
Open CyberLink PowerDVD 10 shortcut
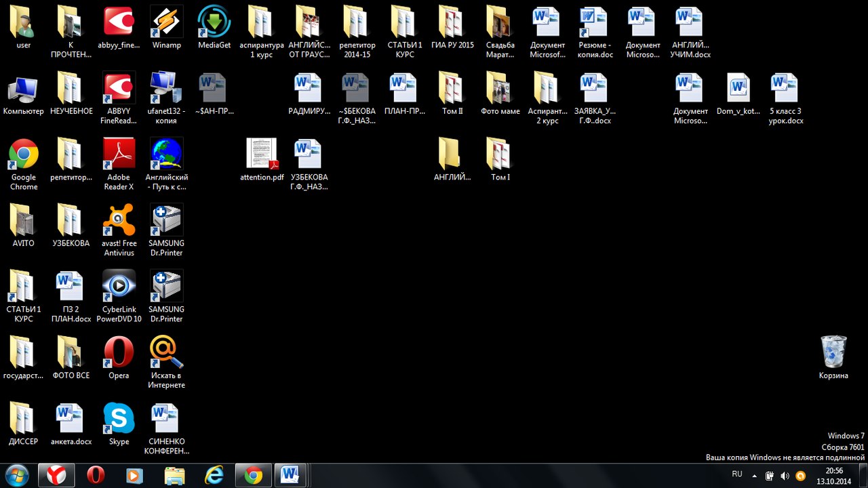(x=119, y=295)
